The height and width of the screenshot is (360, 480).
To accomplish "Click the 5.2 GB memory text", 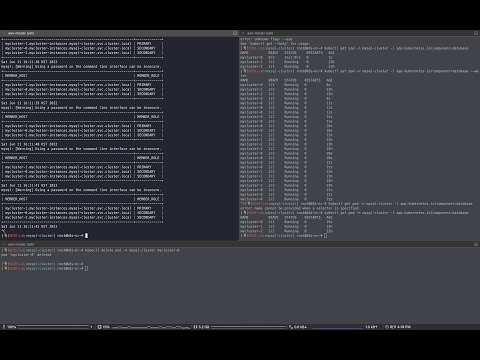I will [x=204, y=327].
